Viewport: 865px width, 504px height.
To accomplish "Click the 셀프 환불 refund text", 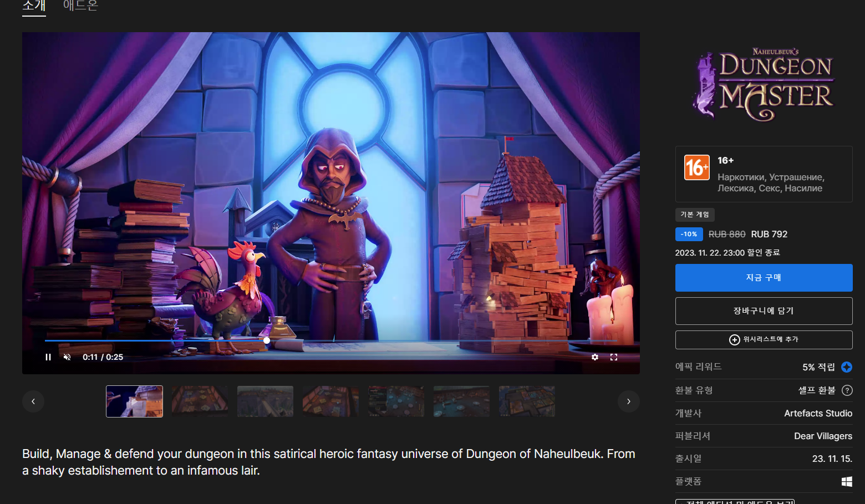I will coord(817,390).
